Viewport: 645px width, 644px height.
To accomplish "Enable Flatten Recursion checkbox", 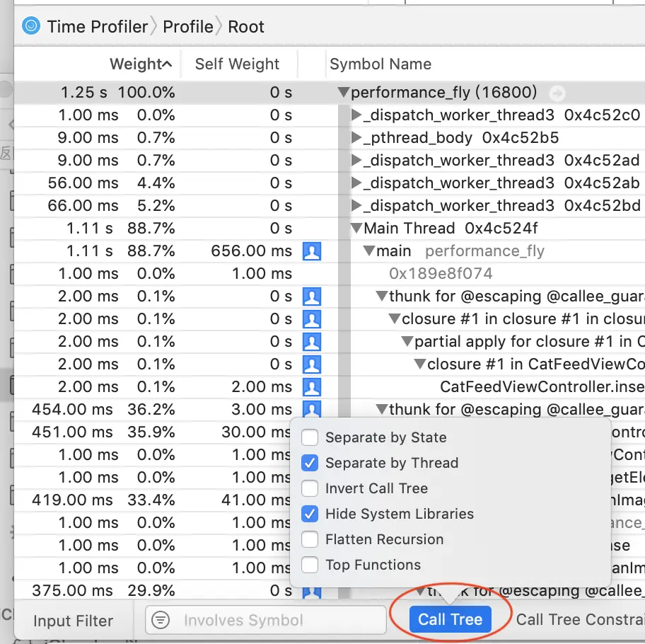I will click(x=310, y=539).
